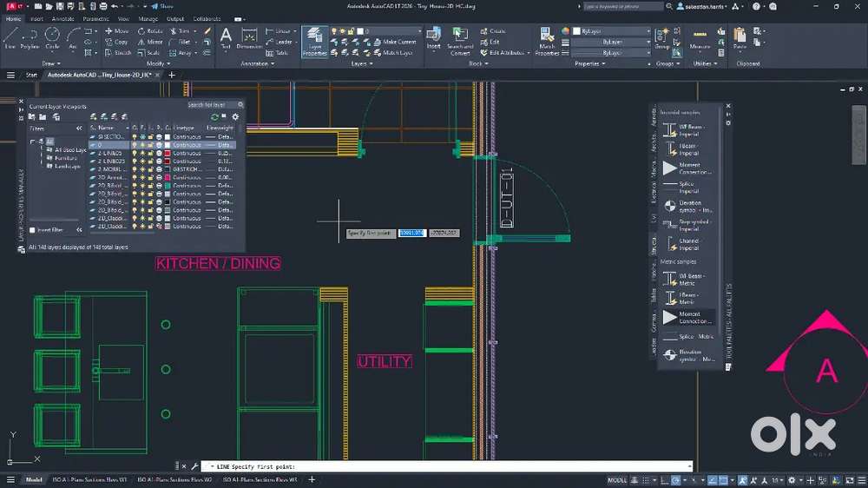Click the Dimension tool in Annotation panel
Screen dimensions: 868x488
[x=250, y=37]
